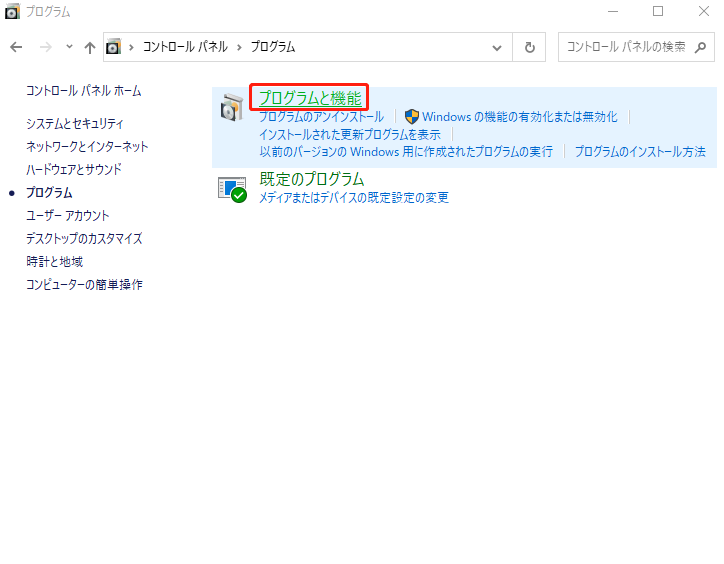Open コントロール パネル ホーム in sidebar
The height and width of the screenshot is (564, 724).
[84, 91]
